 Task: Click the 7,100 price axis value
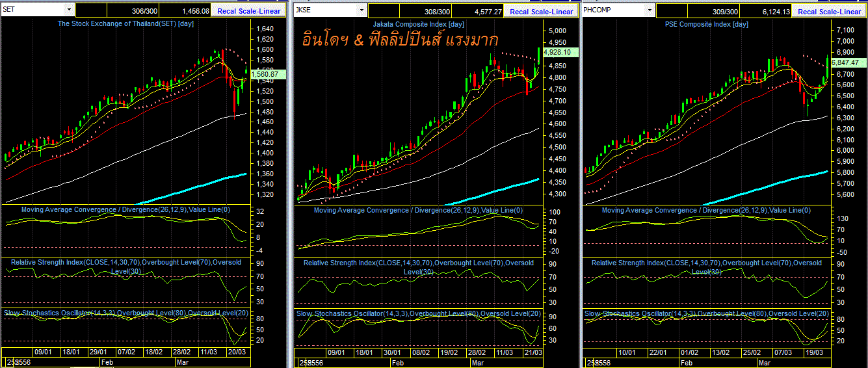tap(845, 30)
